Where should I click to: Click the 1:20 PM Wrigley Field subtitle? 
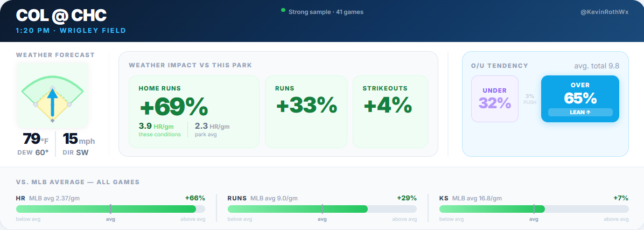(x=71, y=31)
